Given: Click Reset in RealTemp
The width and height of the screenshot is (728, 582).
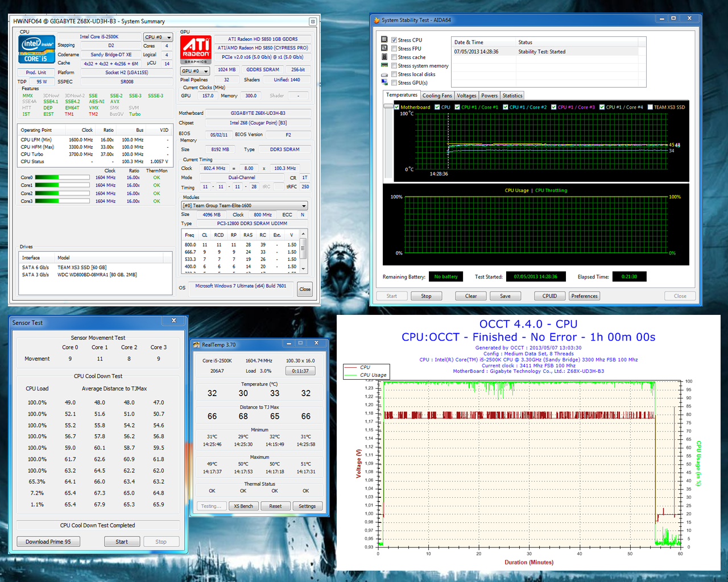Looking at the screenshot, I should click(x=275, y=506).
